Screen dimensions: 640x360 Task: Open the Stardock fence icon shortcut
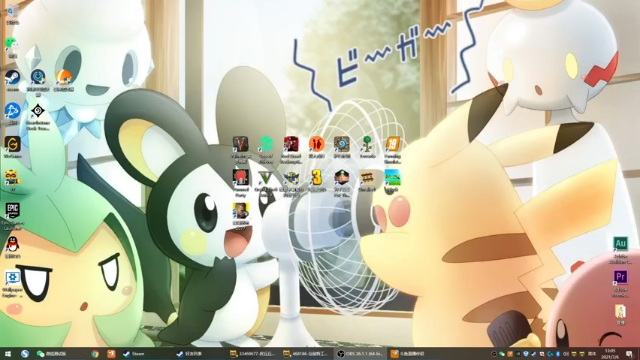tap(367, 181)
